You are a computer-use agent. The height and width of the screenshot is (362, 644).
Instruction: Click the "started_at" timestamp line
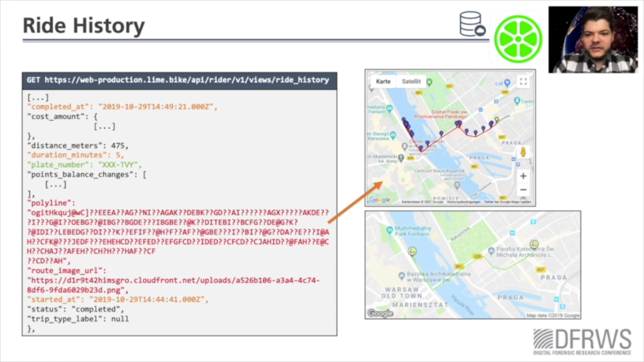118,300
